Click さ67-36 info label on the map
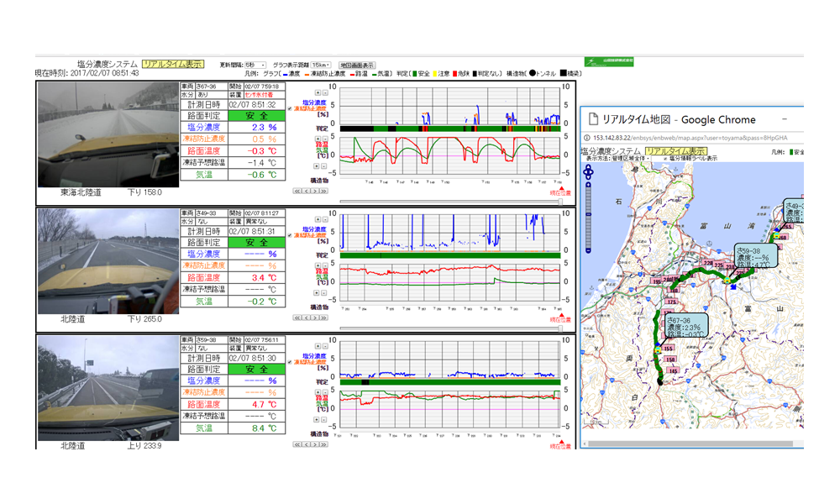 [686, 326]
